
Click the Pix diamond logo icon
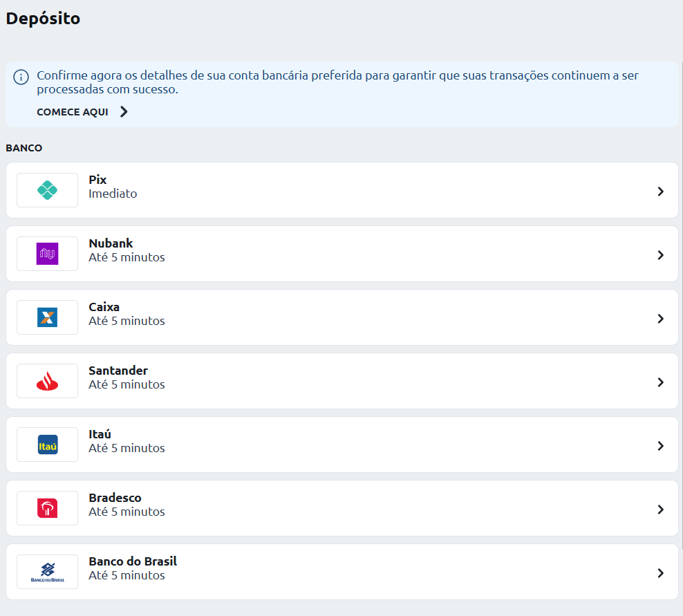pyautogui.click(x=48, y=190)
